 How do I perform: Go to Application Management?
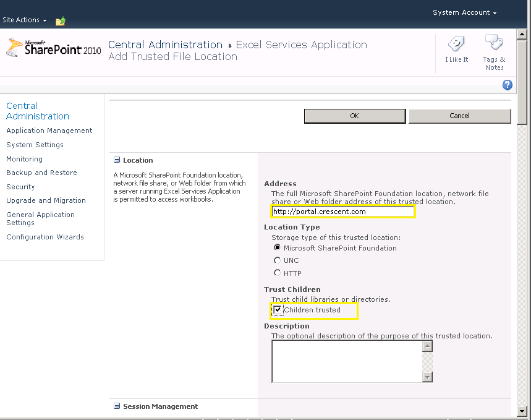click(49, 131)
